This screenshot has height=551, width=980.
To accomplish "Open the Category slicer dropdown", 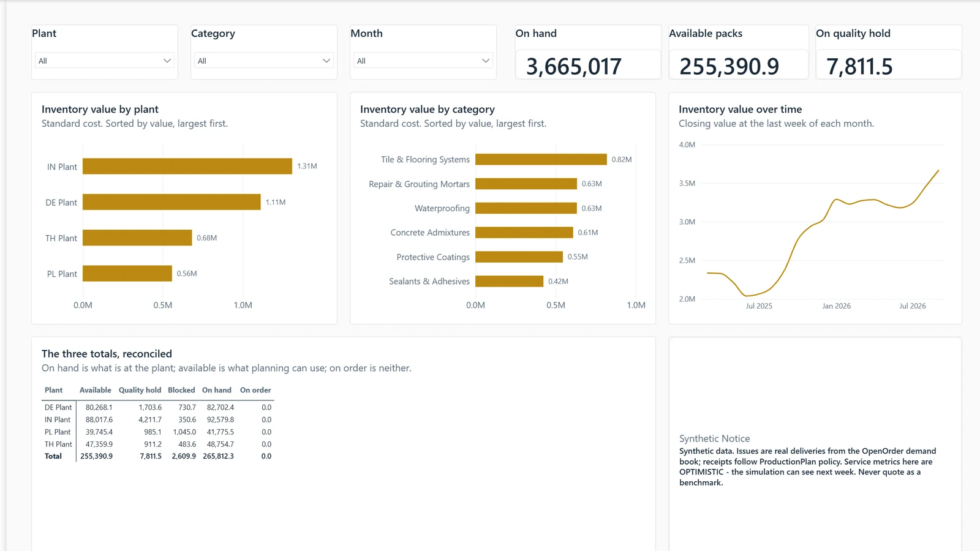I will click(x=264, y=61).
